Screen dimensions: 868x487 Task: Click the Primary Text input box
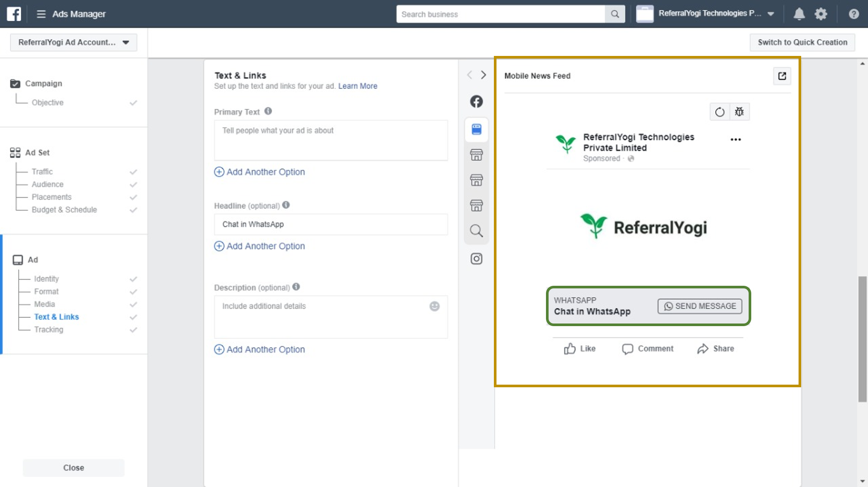331,141
